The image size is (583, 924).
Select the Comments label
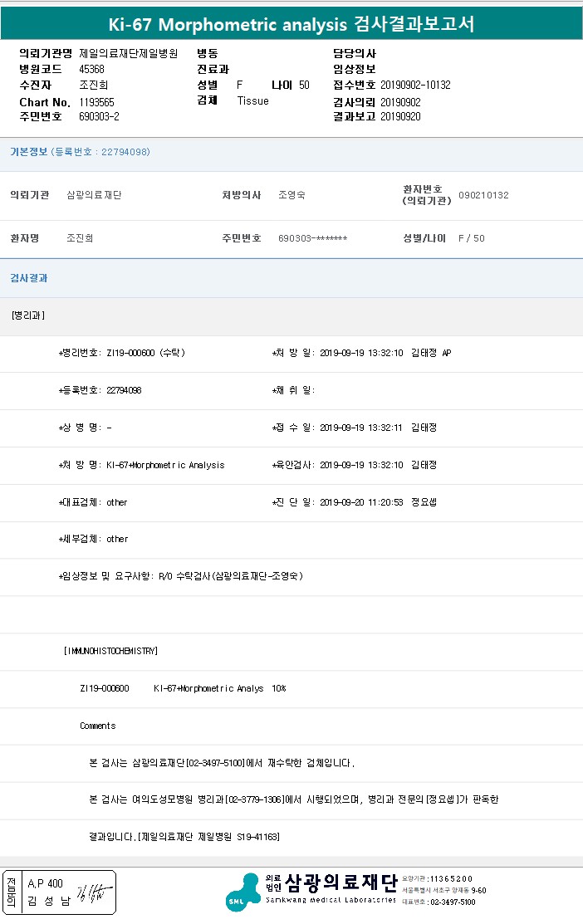click(x=98, y=726)
